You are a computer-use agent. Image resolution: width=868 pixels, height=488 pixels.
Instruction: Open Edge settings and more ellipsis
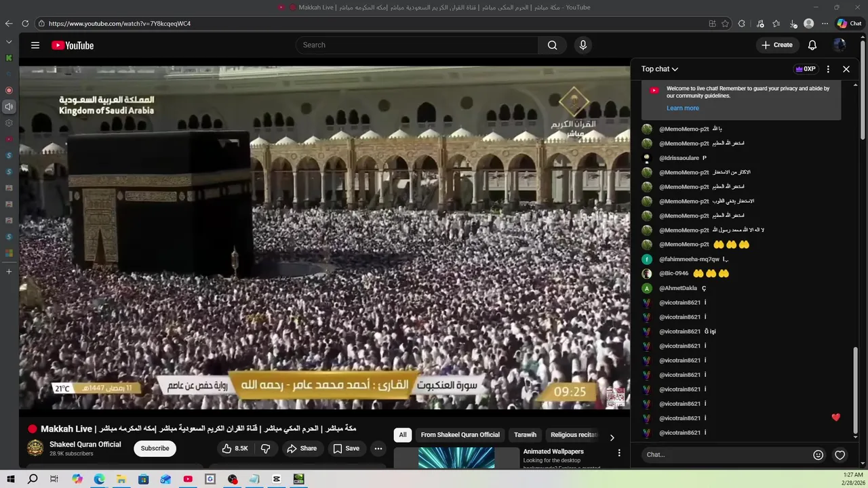click(825, 24)
